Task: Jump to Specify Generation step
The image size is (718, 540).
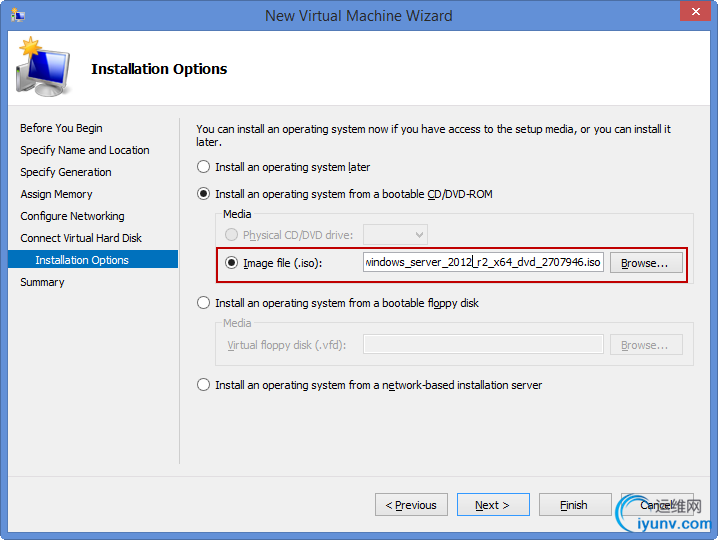Action: pyautogui.click(x=66, y=172)
